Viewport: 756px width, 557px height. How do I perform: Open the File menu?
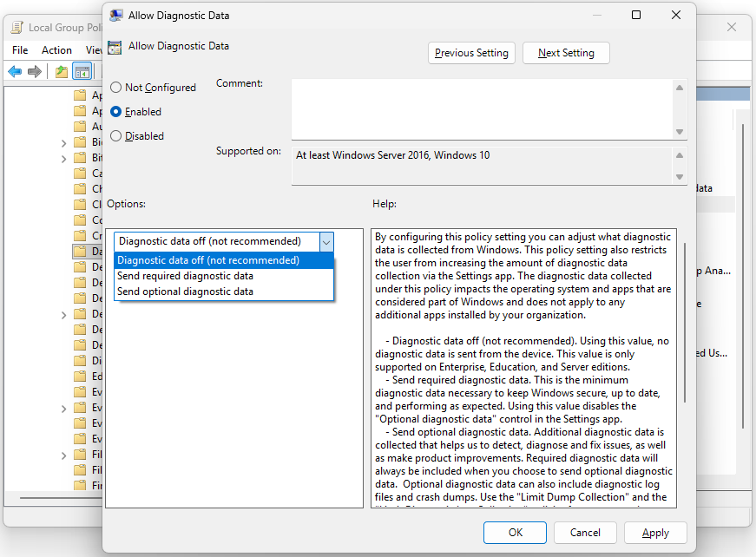pyautogui.click(x=19, y=49)
